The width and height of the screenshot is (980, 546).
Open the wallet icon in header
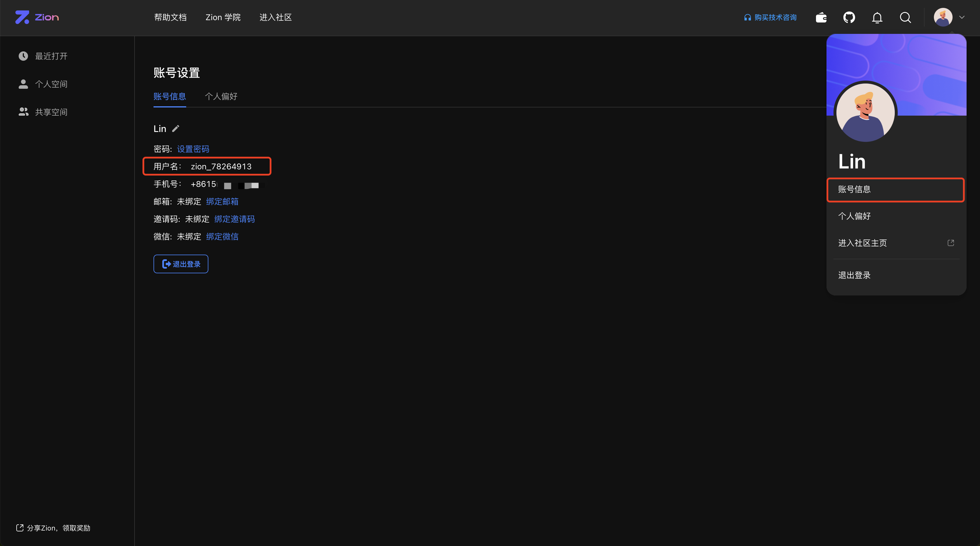(x=821, y=18)
